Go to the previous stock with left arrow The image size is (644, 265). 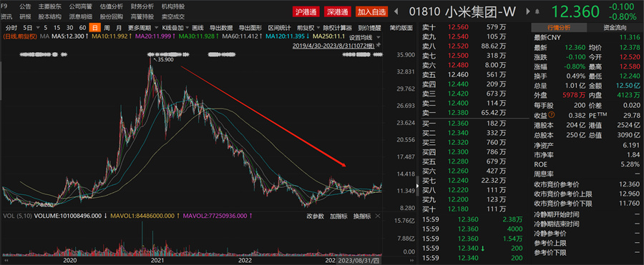pos(396,11)
